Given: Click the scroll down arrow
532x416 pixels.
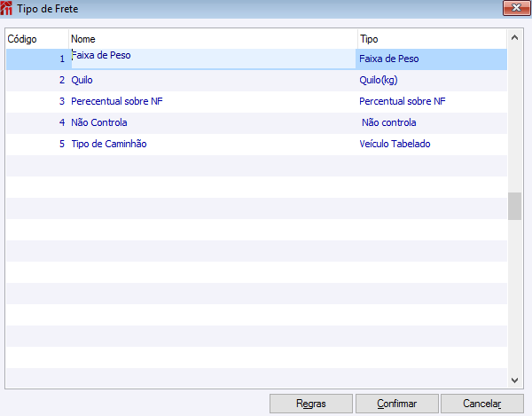Looking at the screenshot, I should pos(514,381).
